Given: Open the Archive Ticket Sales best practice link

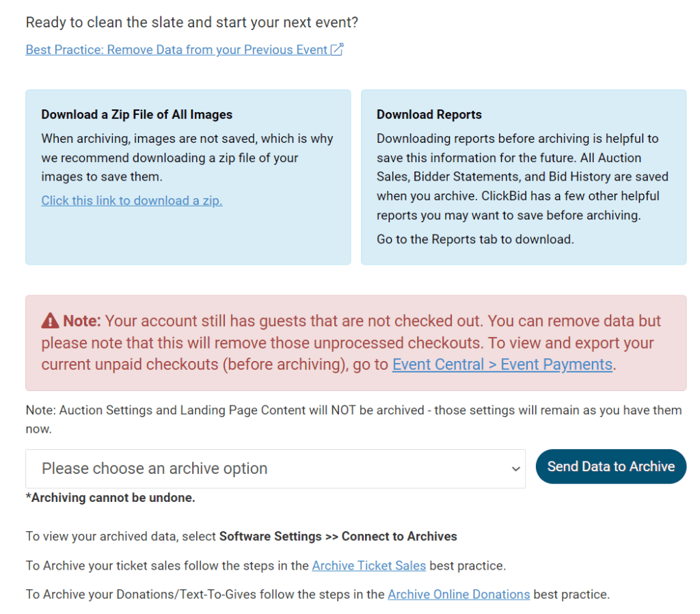Looking at the screenshot, I should coord(369,565).
